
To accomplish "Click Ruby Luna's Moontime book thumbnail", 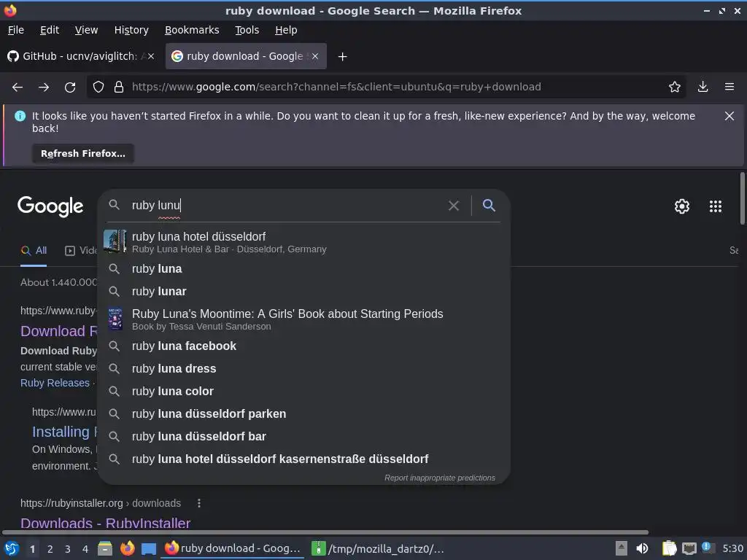I will pos(115,319).
